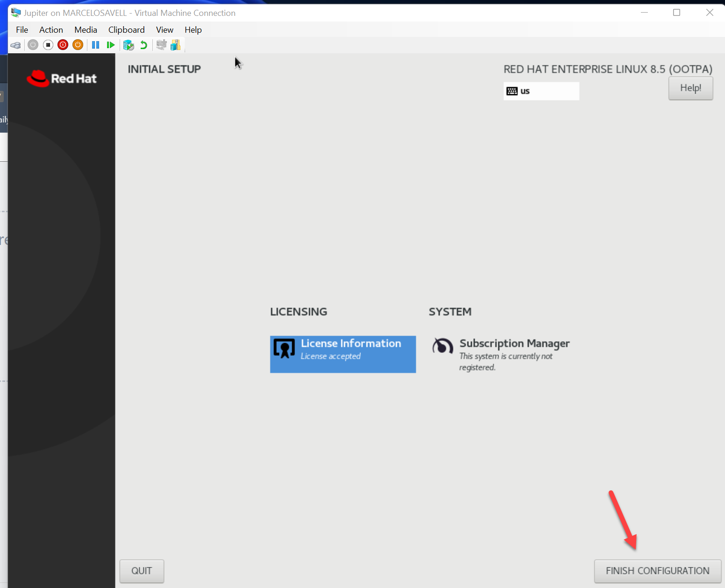Click the Turn Off black square icon
The width and height of the screenshot is (725, 588).
tap(48, 45)
